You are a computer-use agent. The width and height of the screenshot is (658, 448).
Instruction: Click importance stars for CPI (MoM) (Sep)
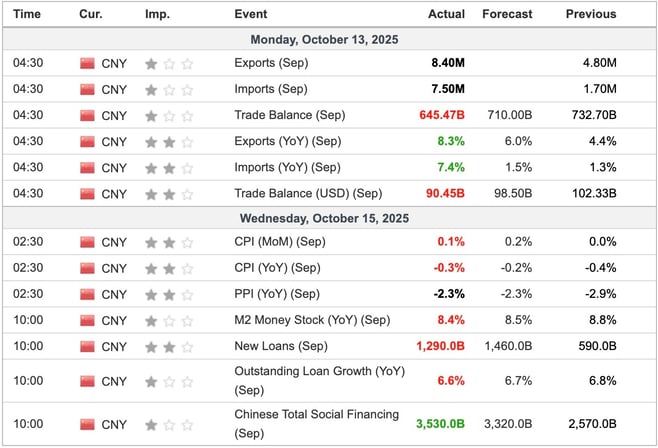pos(169,242)
